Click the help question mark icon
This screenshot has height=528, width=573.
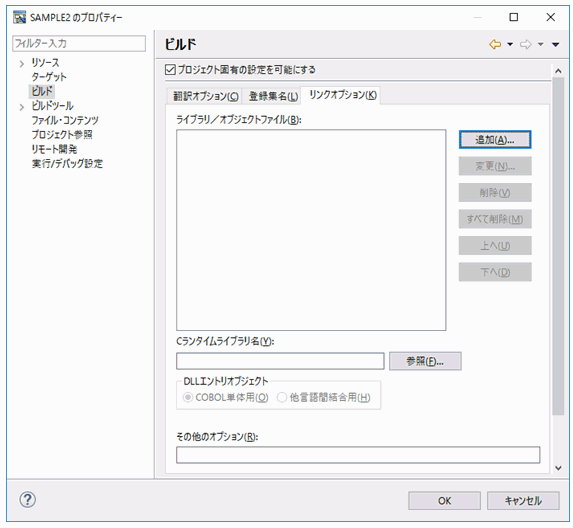[27, 499]
